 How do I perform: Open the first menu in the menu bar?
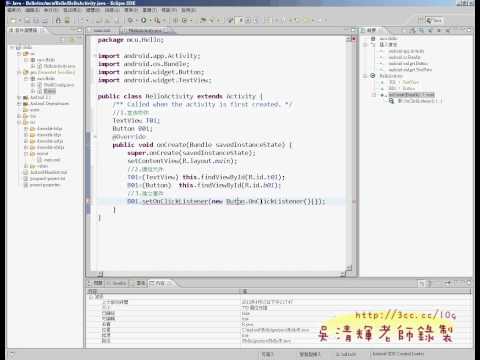click(14, 10)
